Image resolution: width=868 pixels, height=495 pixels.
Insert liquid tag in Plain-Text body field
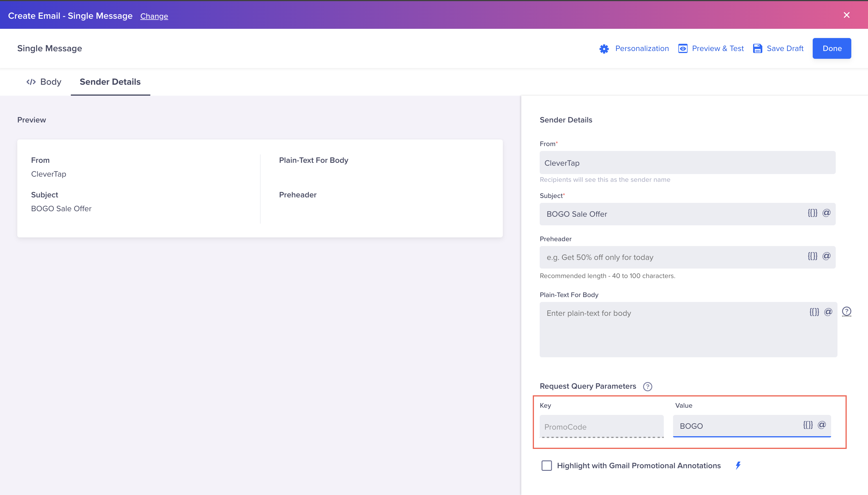814,312
